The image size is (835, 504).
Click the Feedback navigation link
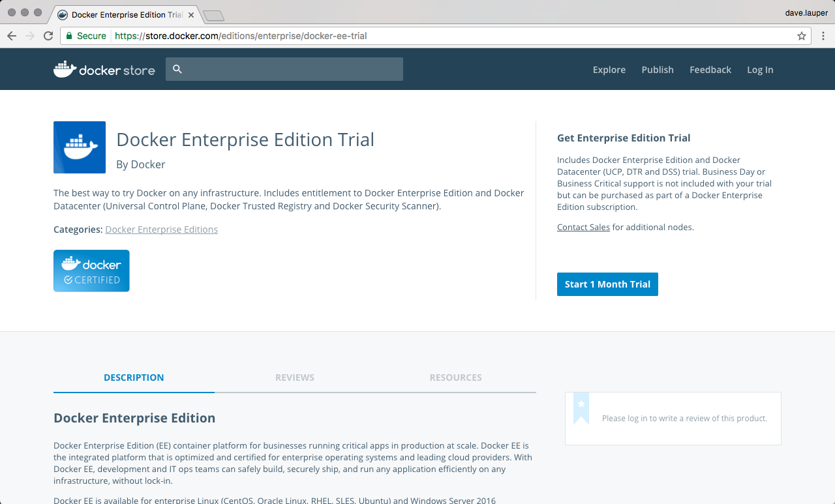pyautogui.click(x=710, y=70)
